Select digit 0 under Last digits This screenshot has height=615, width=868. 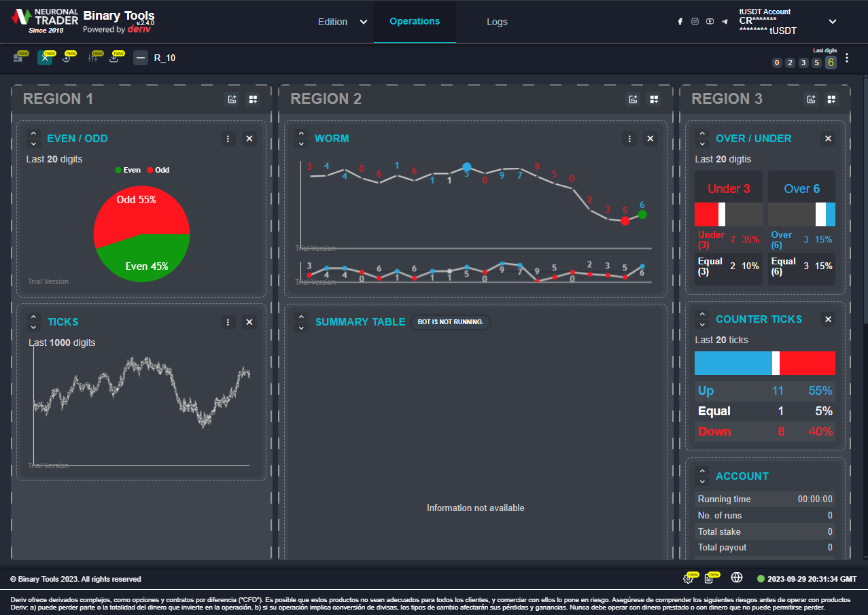[777, 62]
